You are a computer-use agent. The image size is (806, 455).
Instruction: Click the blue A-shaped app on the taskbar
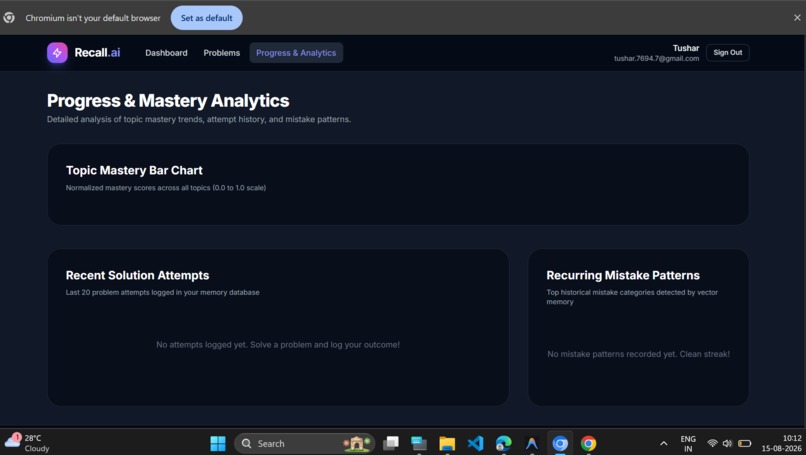[532, 443]
